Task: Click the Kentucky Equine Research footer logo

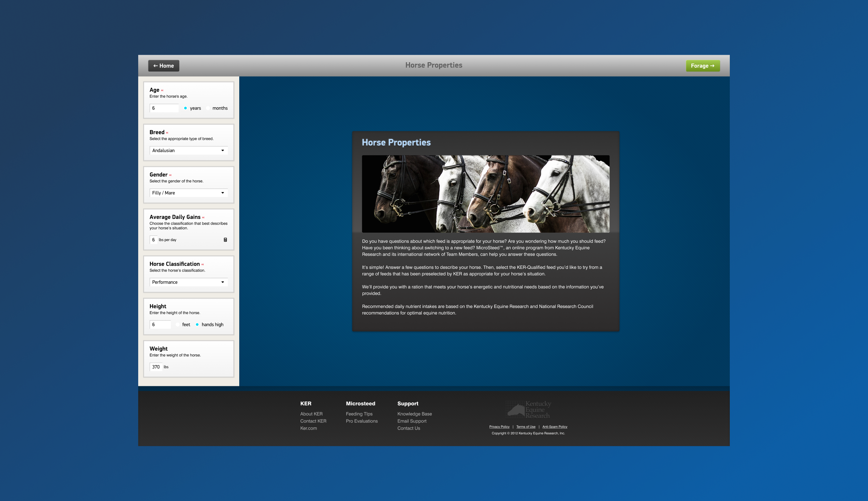Action: click(528, 409)
